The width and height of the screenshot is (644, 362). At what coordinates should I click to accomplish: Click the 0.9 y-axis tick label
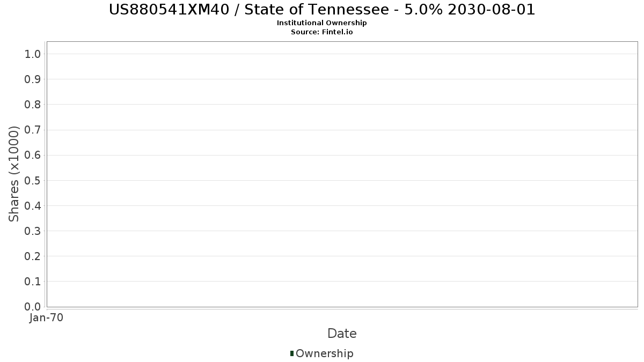click(33, 79)
